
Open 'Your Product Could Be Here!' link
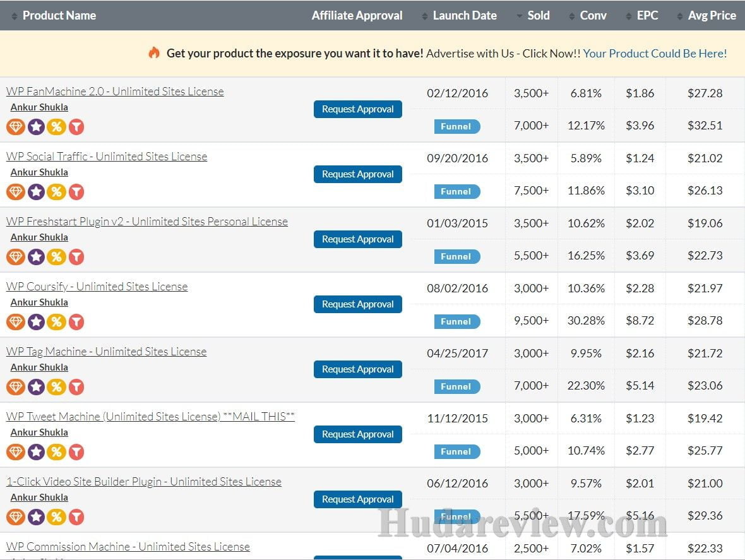pyautogui.click(x=655, y=53)
